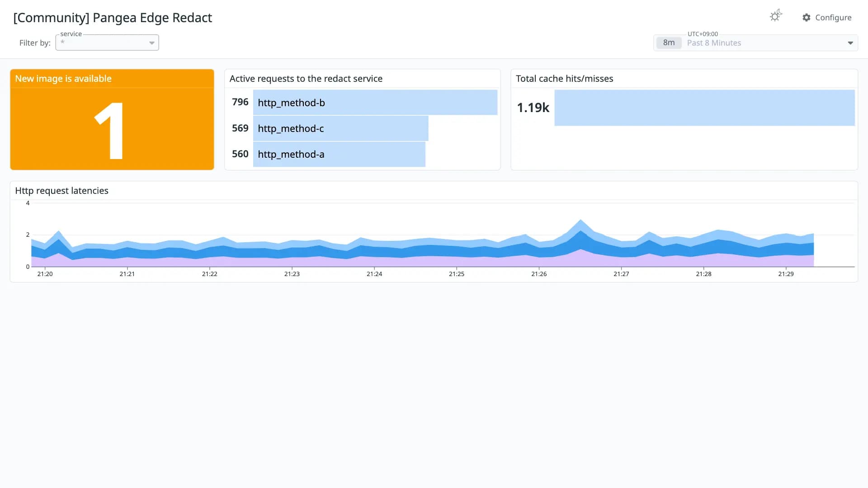Click the 21:26 time axis label
Image resolution: width=868 pixels, height=488 pixels.
(x=539, y=274)
